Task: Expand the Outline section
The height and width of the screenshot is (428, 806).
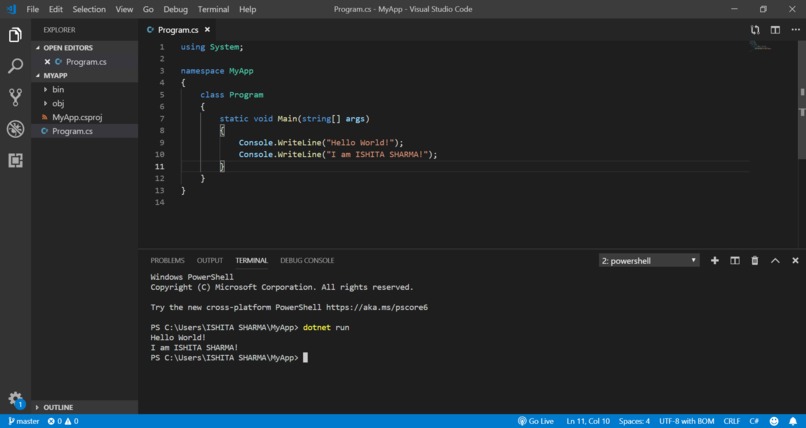Action: [85, 407]
